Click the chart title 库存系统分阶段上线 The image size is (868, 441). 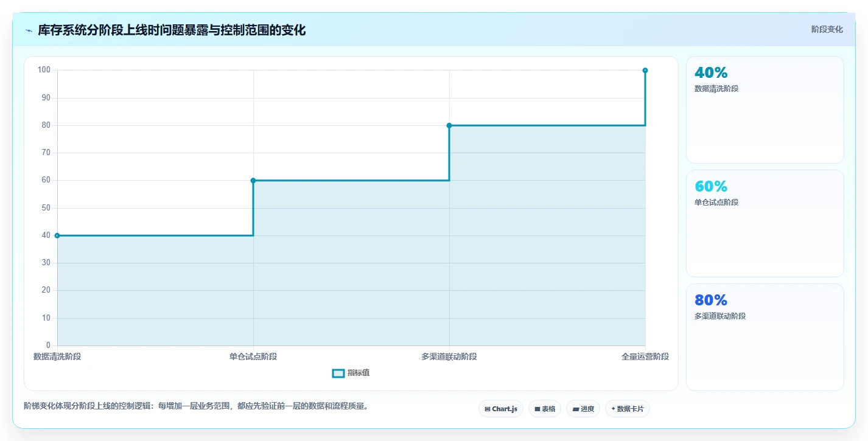pyautogui.click(x=172, y=30)
